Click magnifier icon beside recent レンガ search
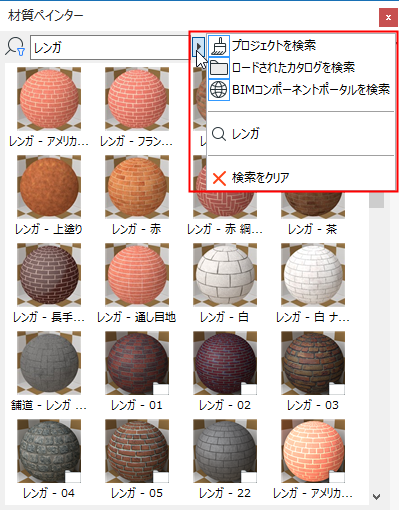399x510 pixels. [219, 134]
